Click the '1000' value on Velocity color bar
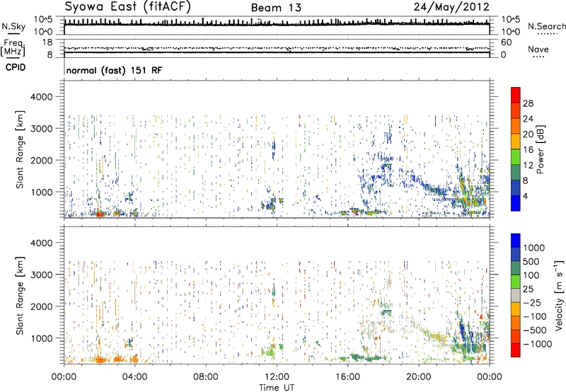Image resolution: width=566 pixels, height=392 pixels. (x=533, y=248)
